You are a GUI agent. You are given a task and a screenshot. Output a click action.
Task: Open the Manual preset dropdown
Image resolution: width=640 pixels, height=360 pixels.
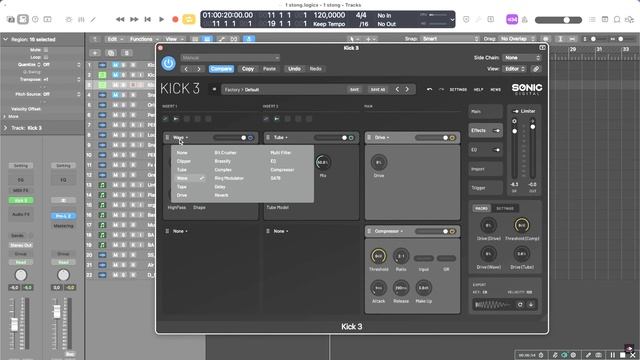230,58
